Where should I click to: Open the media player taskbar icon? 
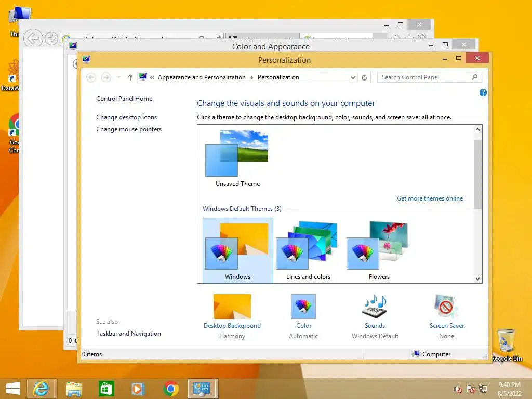[x=138, y=389]
